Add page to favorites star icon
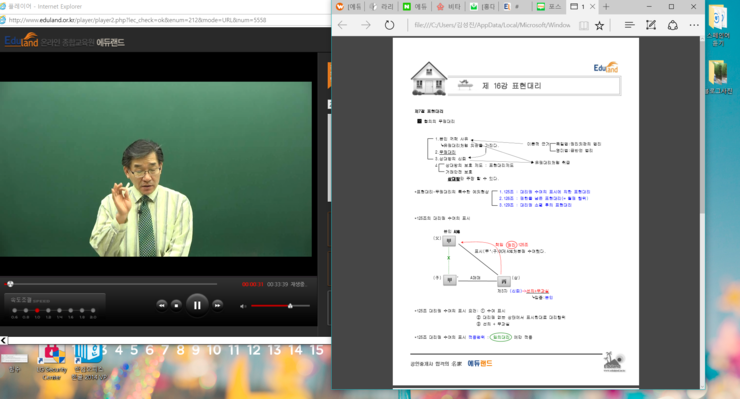The width and height of the screenshot is (740, 399). coord(599,25)
